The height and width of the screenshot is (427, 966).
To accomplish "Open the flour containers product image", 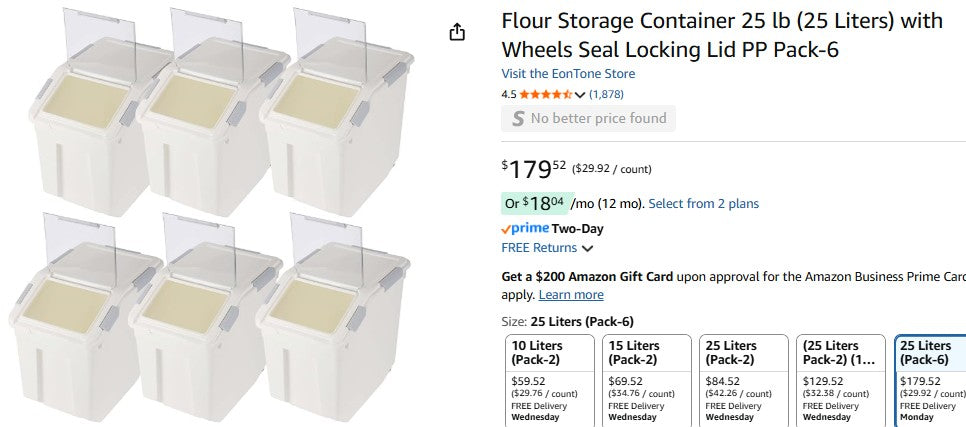I will (x=220, y=213).
